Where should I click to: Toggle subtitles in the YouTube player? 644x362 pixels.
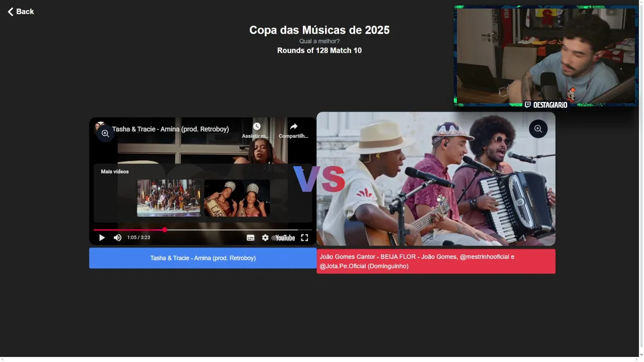251,238
